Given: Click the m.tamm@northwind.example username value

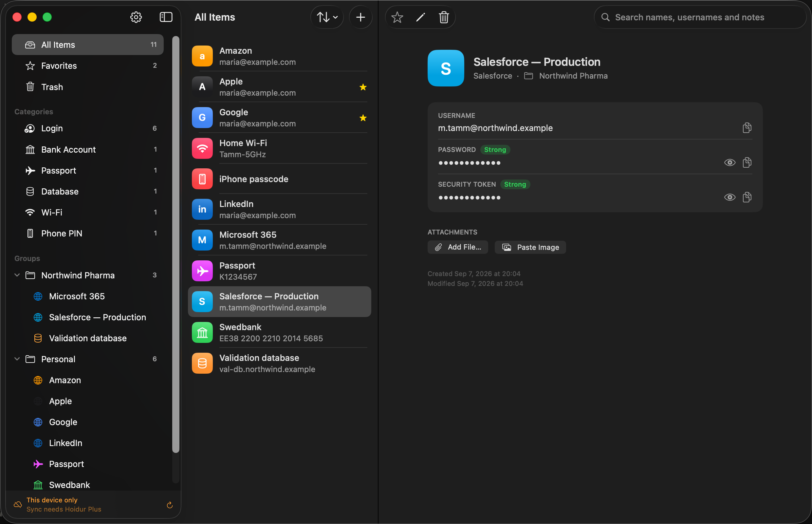Looking at the screenshot, I should pyautogui.click(x=495, y=128).
